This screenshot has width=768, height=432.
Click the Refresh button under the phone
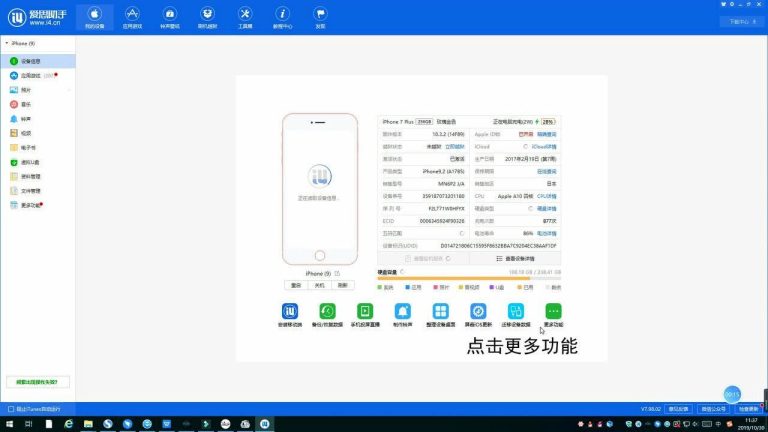pos(343,285)
